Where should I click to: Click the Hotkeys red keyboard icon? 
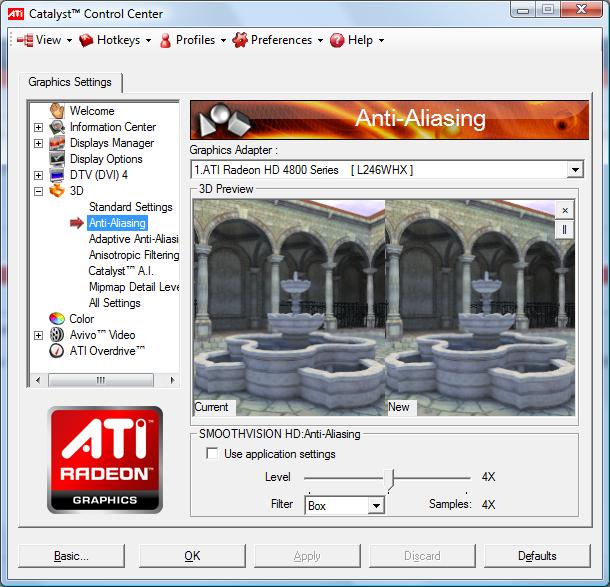point(86,40)
